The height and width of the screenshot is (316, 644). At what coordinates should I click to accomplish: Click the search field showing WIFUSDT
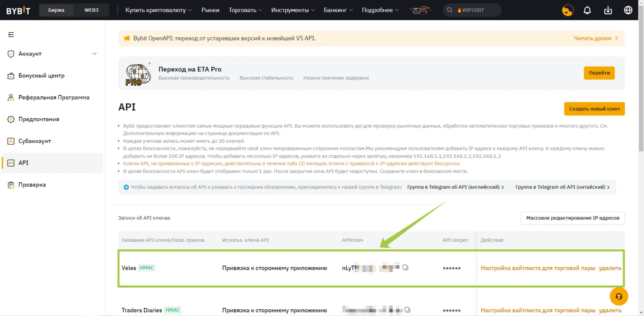coord(472,9)
